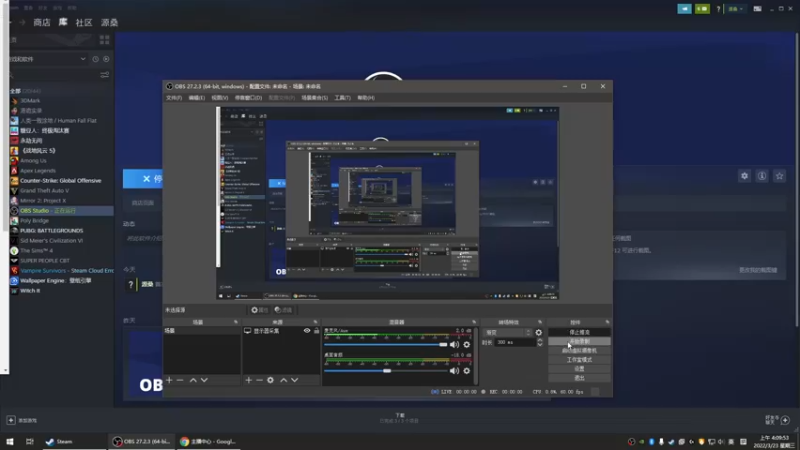Select Counter-Strike: Global Offensive in Steam library
Image resolution: width=800 pixels, height=450 pixels.
pyautogui.click(x=60, y=181)
